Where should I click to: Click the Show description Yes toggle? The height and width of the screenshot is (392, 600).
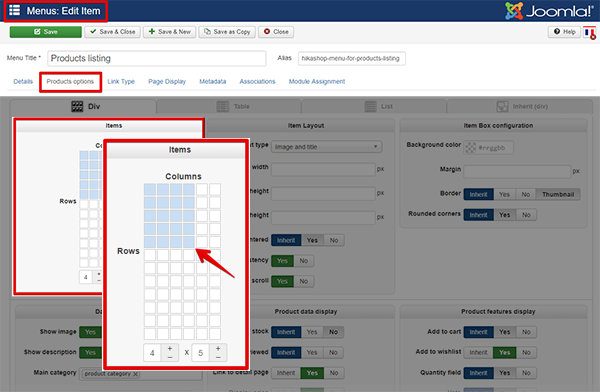[x=90, y=352]
